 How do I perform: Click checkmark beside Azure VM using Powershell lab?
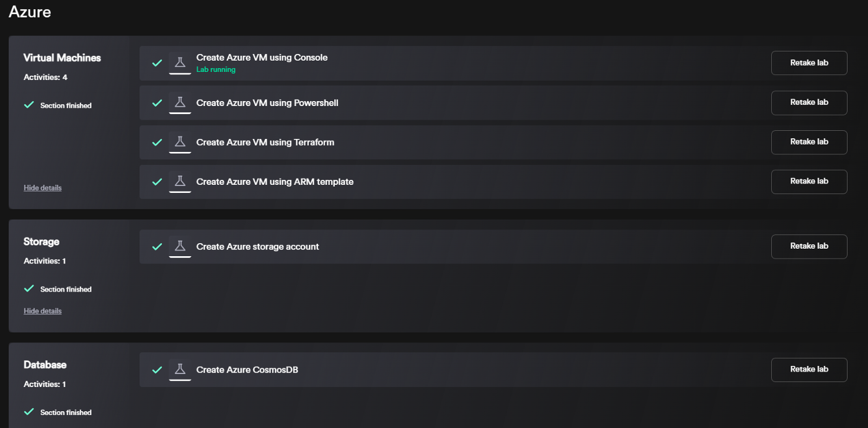point(157,102)
